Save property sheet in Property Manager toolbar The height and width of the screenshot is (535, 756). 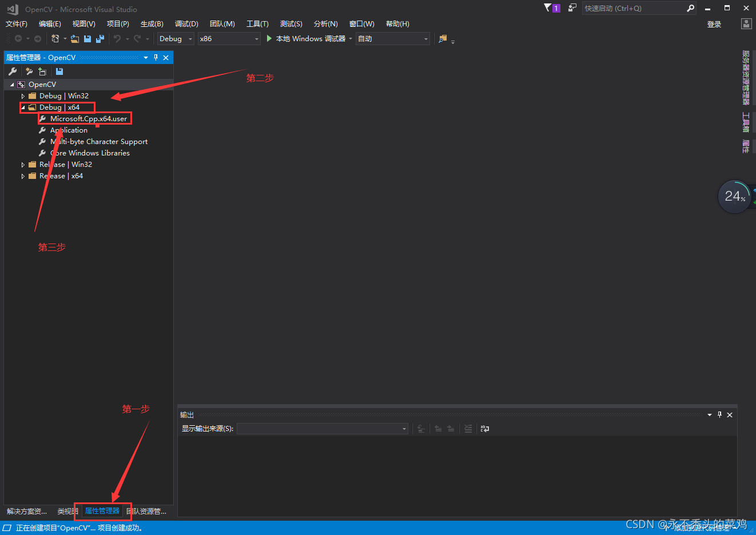(59, 71)
